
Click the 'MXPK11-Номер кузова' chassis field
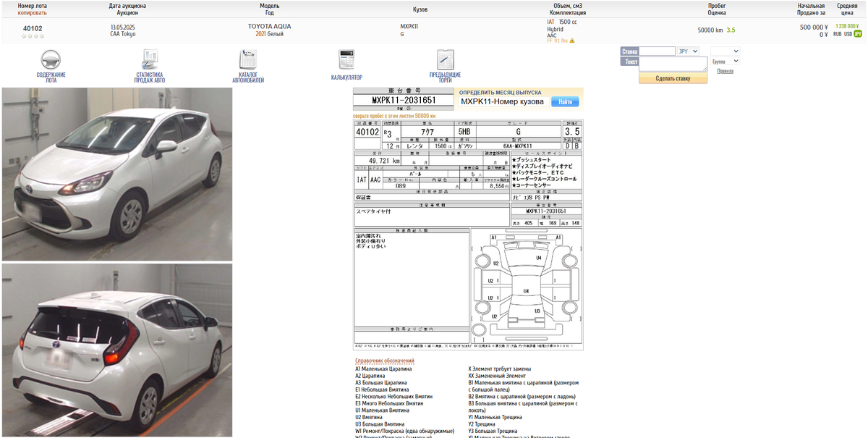click(503, 102)
